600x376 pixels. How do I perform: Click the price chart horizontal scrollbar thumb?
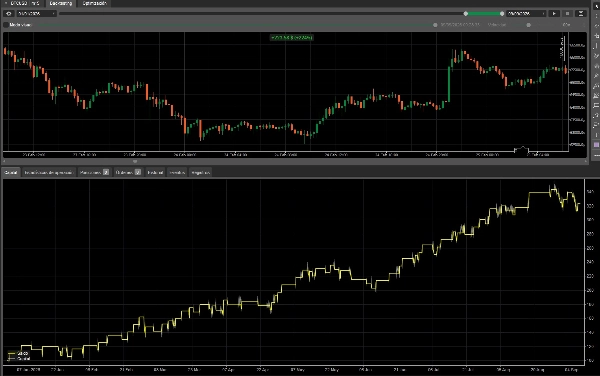(x=135, y=162)
